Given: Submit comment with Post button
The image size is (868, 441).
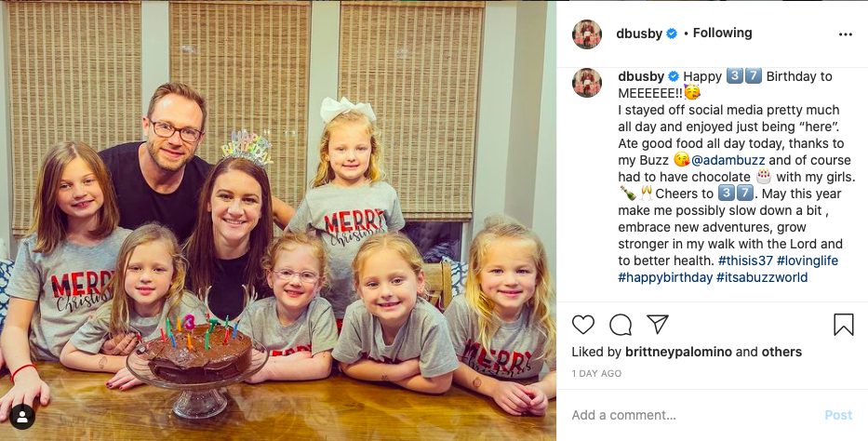Looking at the screenshot, I should pos(838,415).
